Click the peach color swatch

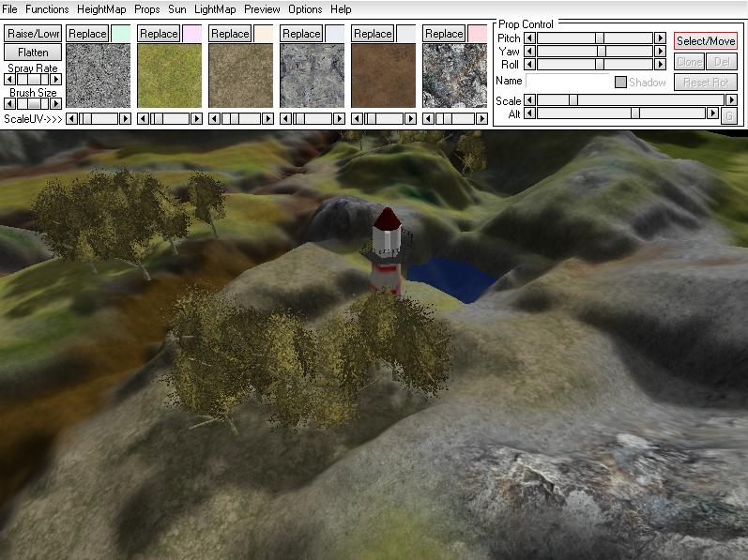tap(264, 34)
